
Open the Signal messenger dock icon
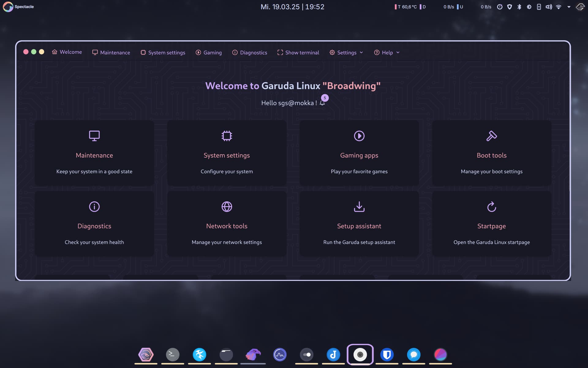(414, 355)
